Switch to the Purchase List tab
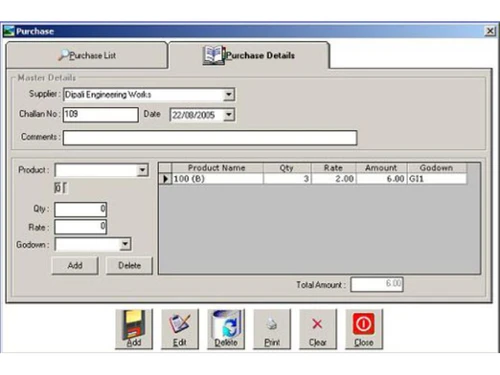The image size is (500, 375). (x=87, y=55)
